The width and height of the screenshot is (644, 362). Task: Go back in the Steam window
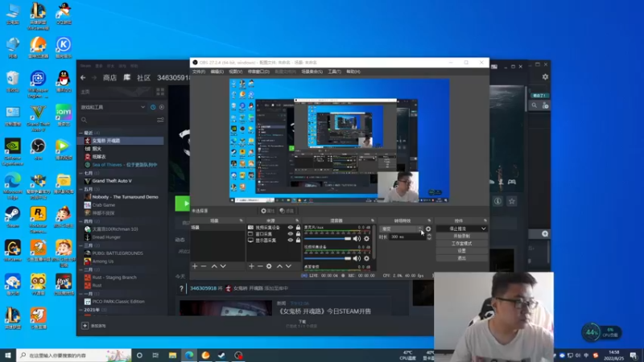point(83,77)
